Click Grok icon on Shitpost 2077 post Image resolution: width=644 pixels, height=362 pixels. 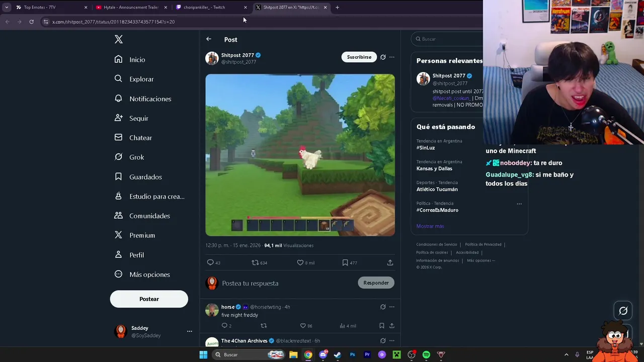point(383,57)
